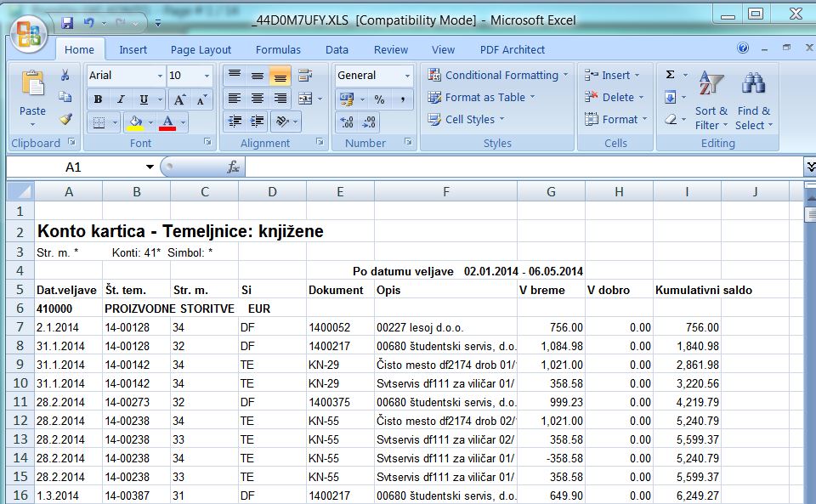Click the Increase Decimal icon
The height and width of the screenshot is (504, 816).
click(346, 122)
